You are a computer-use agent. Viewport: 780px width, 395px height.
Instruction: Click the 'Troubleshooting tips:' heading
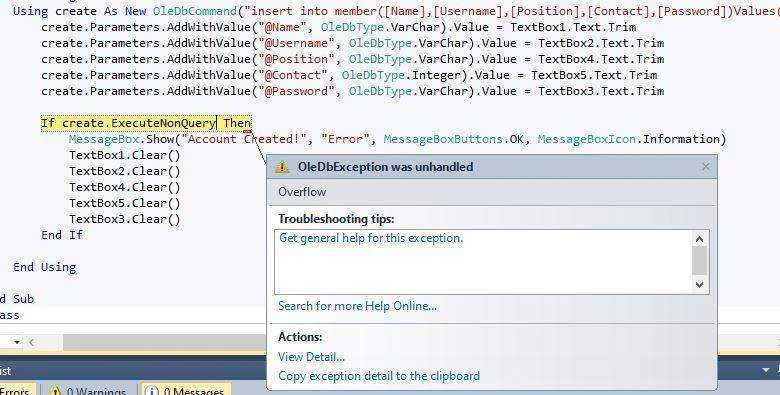(x=336, y=219)
